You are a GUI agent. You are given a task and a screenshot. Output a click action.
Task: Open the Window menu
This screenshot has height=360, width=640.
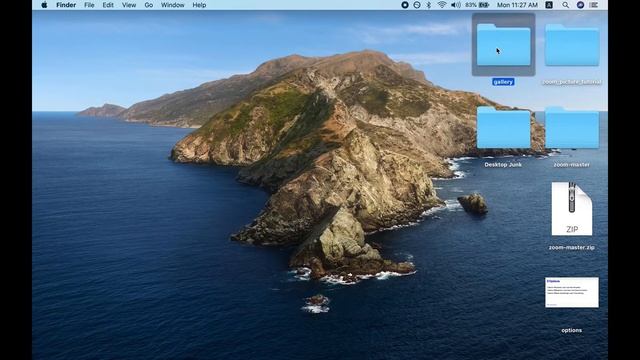point(172,5)
